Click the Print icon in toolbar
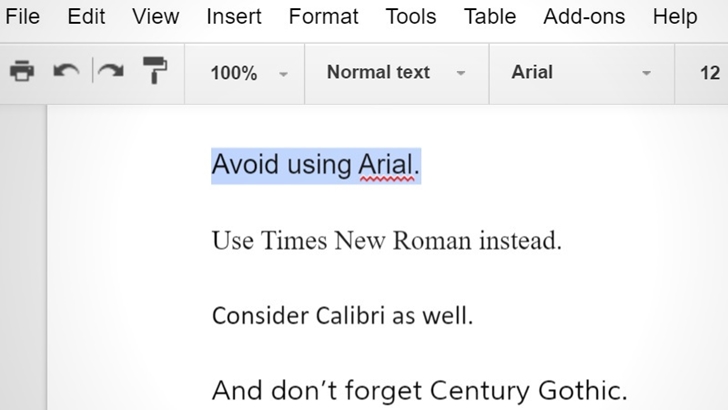 tap(22, 72)
